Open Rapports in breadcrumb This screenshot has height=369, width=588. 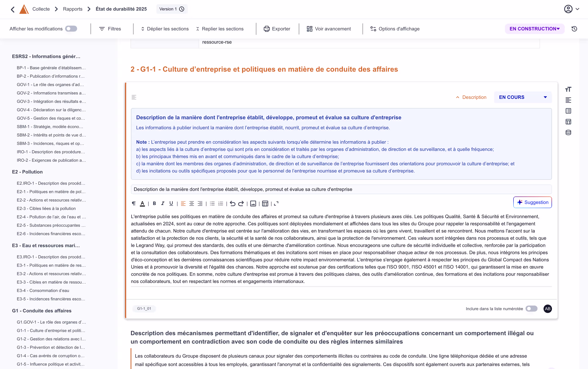tap(72, 9)
